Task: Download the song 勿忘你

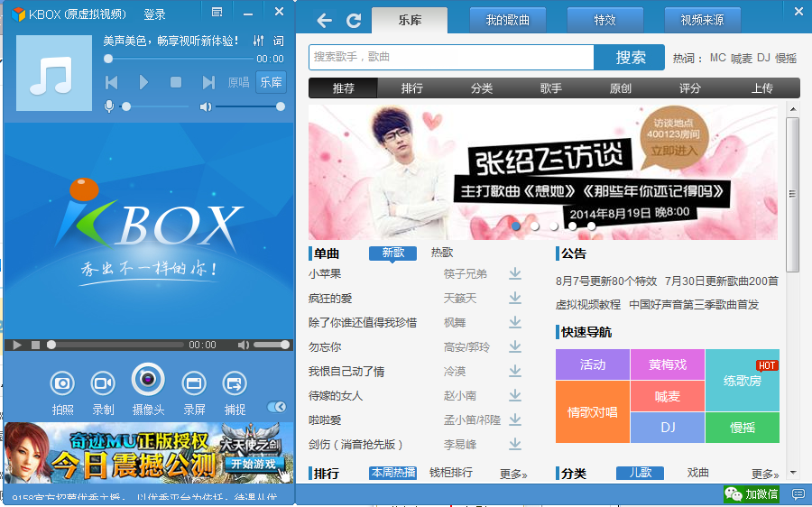Action: click(515, 346)
